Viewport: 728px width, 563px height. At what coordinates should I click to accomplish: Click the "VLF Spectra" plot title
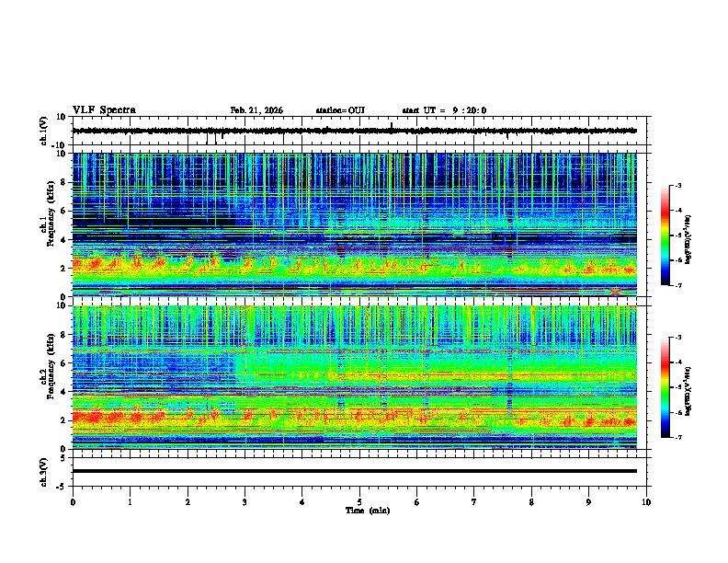point(104,110)
